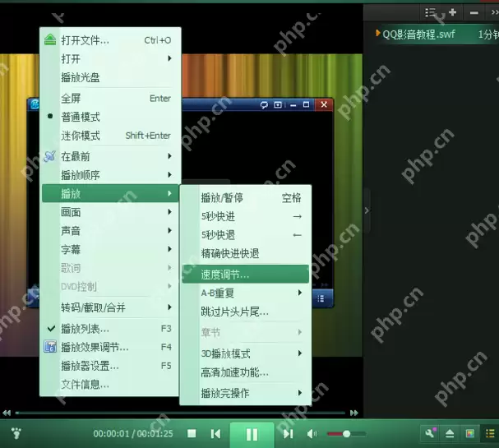
Task: Pause the video with the pause button
Action: point(252,434)
